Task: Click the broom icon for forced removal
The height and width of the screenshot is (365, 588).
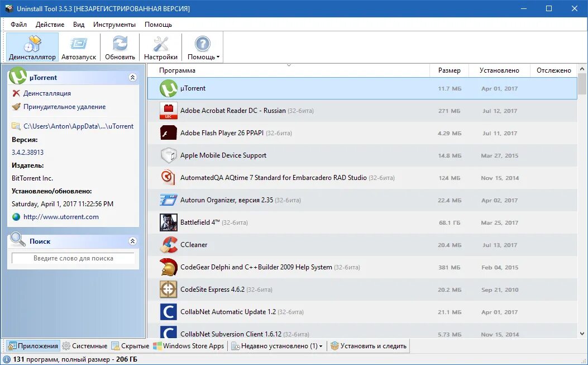Action: pos(16,107)
